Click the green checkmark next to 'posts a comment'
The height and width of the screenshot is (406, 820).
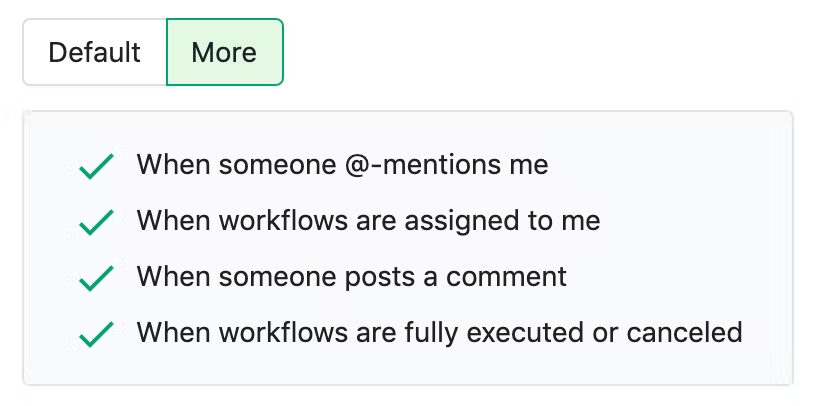click(x=96, y=278)
